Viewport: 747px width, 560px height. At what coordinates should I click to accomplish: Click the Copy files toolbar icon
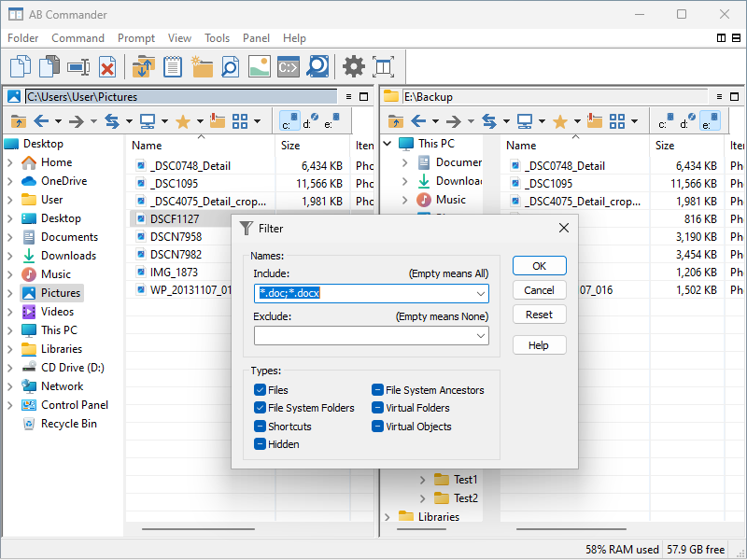coord(21,66)
